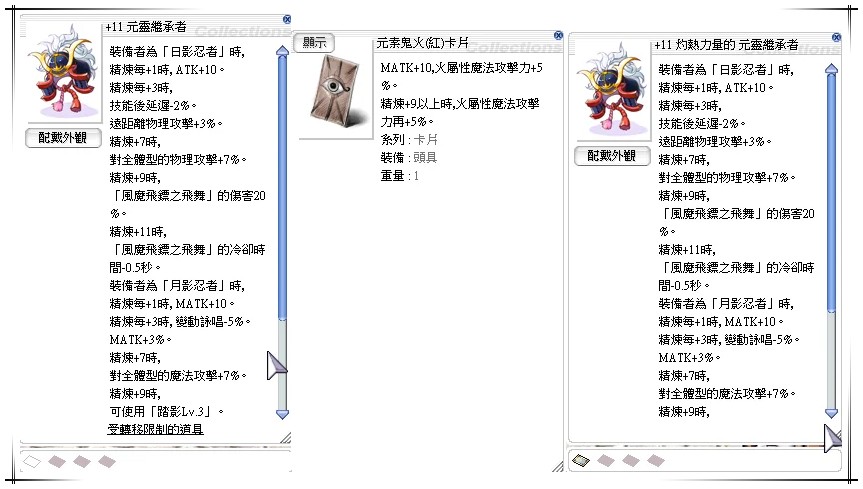Viewport: 863px width, 489px height.
Task: Click "精煉每+1時, MATK+10" in 灼熱力量的 元靈繼承者 window
Action: [x=721, y=322]
